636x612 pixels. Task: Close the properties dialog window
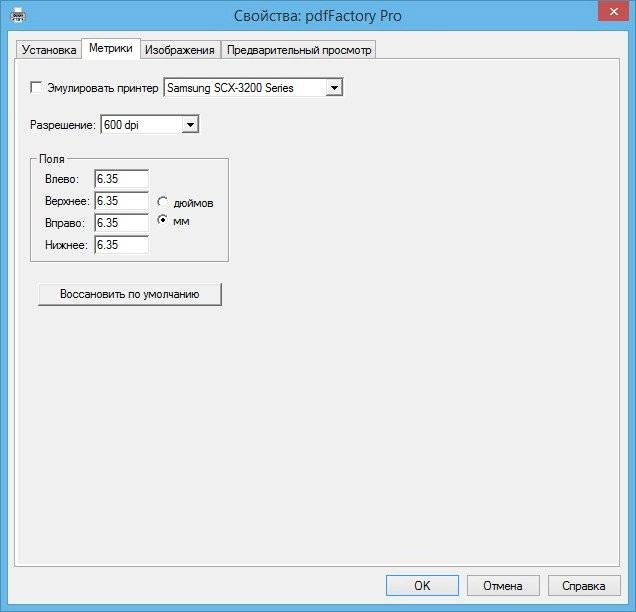613,11
